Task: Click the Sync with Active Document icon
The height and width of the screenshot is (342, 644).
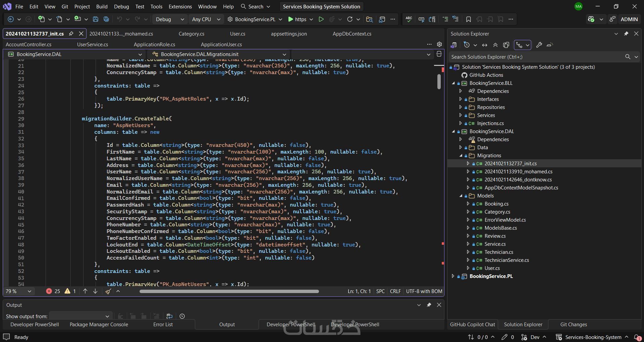Action: pyautogui.click(x=485, y=45)
